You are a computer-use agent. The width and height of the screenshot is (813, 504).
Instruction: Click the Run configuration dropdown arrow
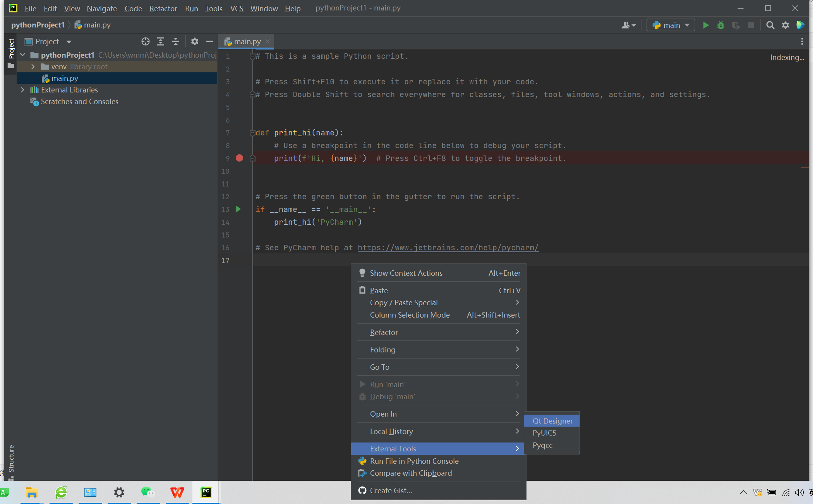click(688, 25)
